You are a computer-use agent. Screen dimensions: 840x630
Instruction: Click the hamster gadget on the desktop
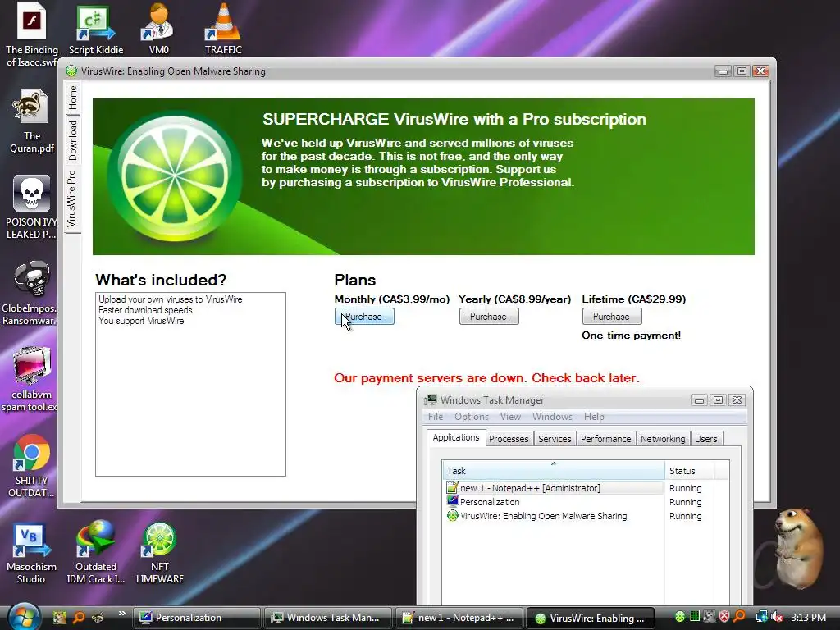pos(798,547)
